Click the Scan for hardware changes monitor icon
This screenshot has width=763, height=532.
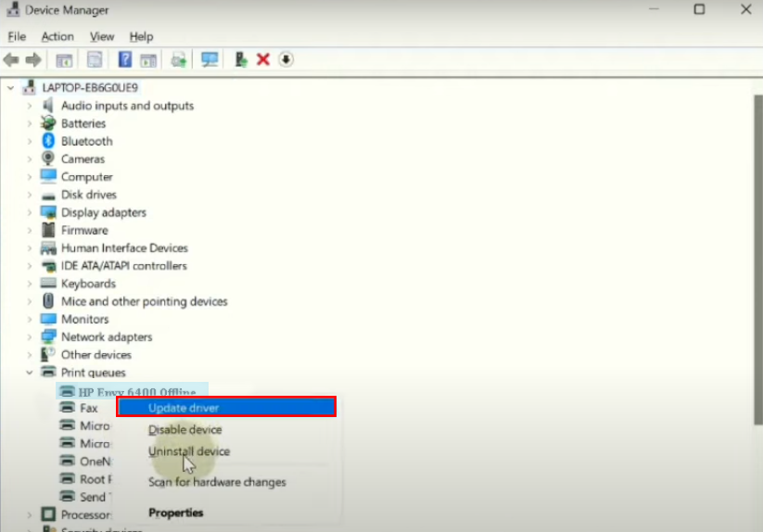point(210,59)
